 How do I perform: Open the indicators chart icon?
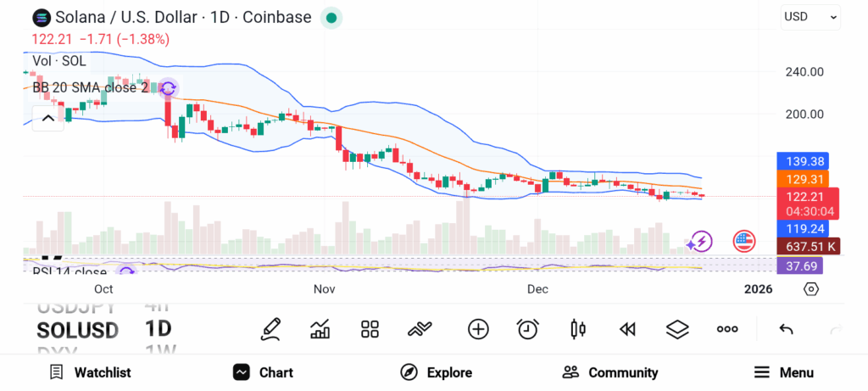320,329
